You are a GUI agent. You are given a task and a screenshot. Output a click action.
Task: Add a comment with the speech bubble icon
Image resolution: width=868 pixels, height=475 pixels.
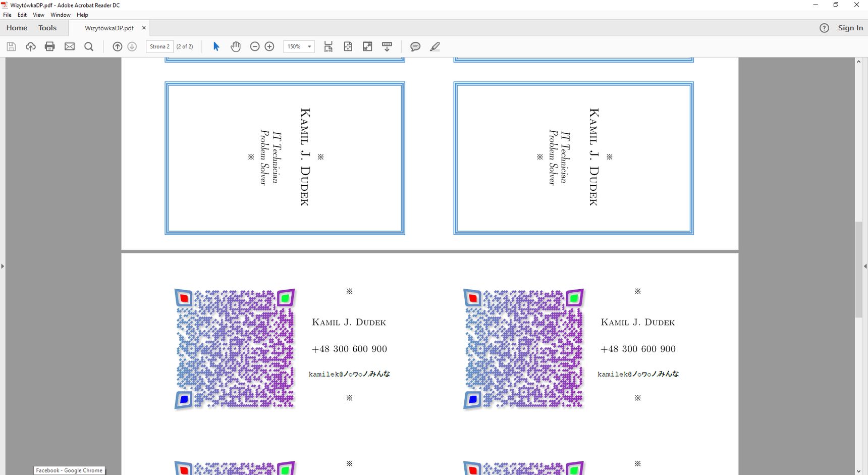coord(415,46)
